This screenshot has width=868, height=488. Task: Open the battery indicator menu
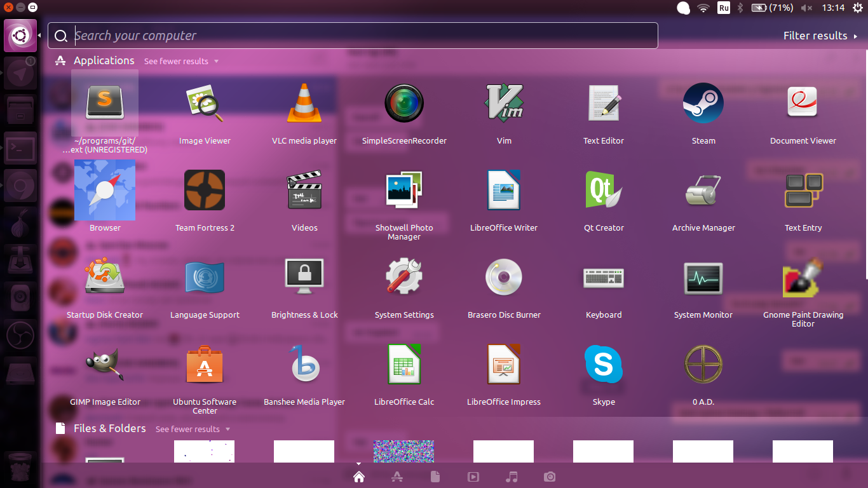[772, 8]
